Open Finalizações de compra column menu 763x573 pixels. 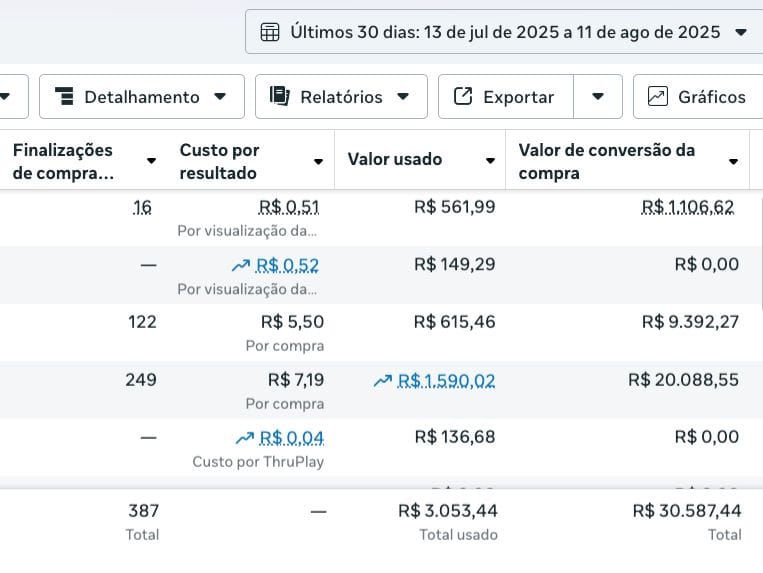pos(151,161)
